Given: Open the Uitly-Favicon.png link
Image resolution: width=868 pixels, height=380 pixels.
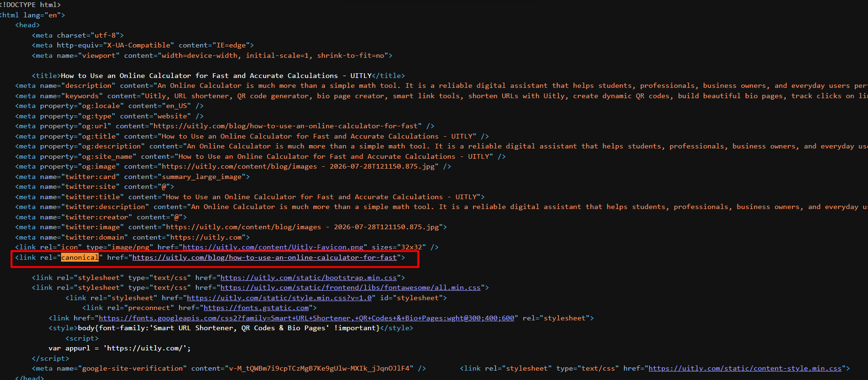Looking at the screenshot, I should pyautogui.click(x=273, y=247).
